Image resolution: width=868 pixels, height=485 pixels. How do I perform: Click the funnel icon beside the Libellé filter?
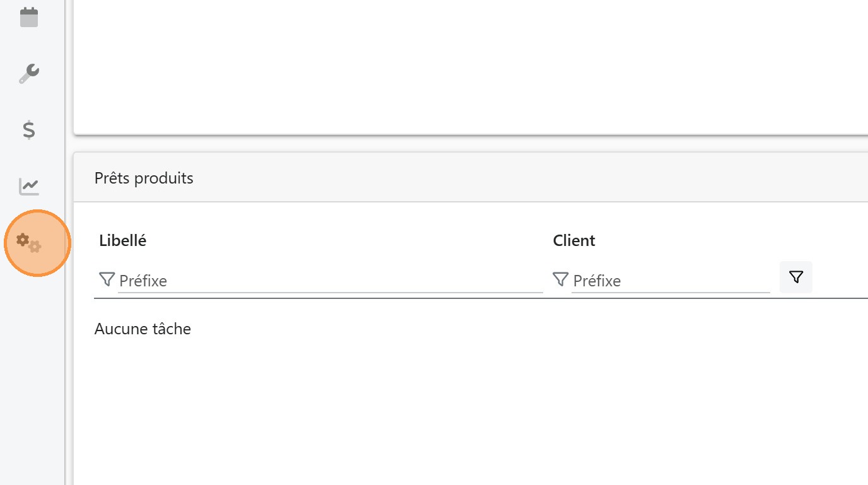click(x=107, y=279)
